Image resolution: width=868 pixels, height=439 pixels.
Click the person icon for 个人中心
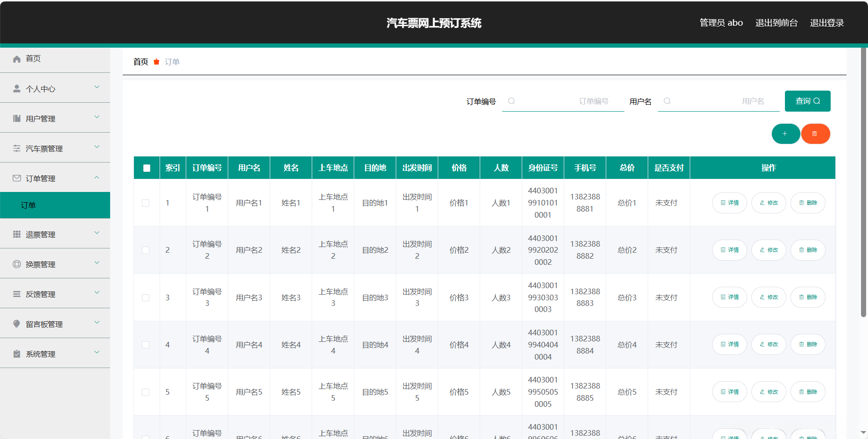(17, 89)
